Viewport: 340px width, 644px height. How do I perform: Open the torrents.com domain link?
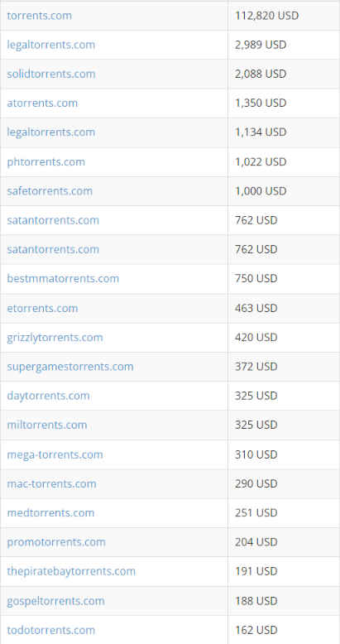pyautogui.click(x=39, y=16)
